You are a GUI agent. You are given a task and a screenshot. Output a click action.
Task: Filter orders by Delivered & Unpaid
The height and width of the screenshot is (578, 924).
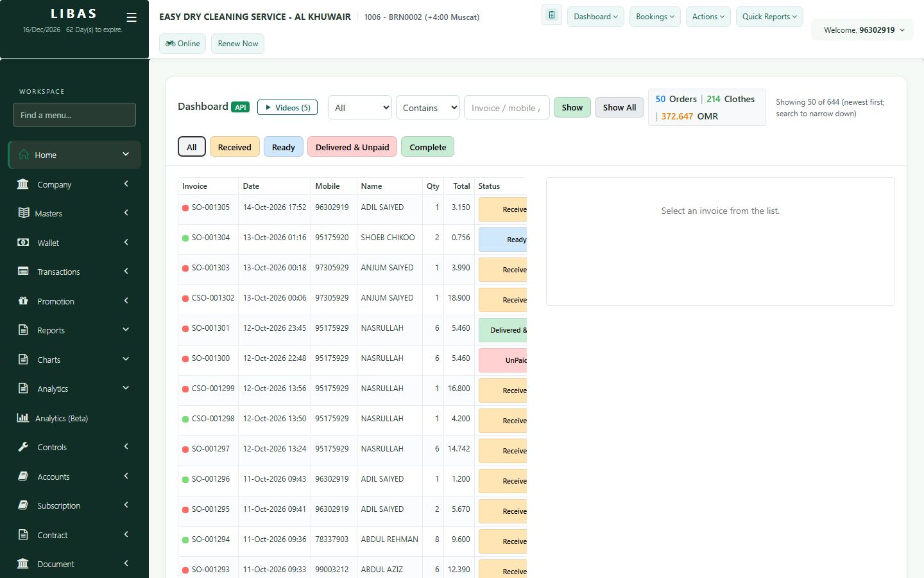click(352, 147)
